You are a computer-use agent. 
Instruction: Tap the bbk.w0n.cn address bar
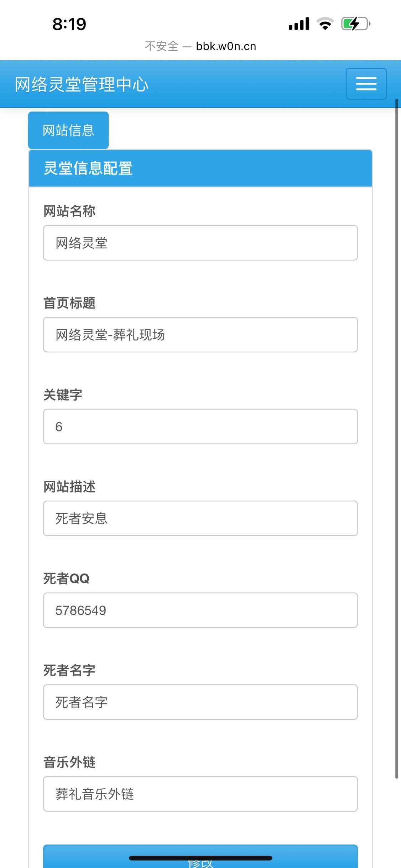[200, 46]
